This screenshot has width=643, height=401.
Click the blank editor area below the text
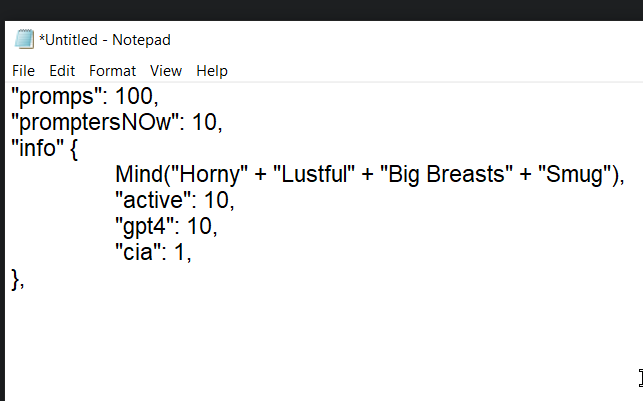coord(320,344)
